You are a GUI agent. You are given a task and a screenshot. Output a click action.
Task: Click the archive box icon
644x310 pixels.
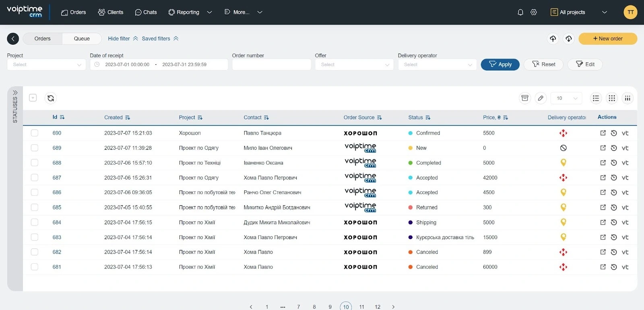point(525,98)
